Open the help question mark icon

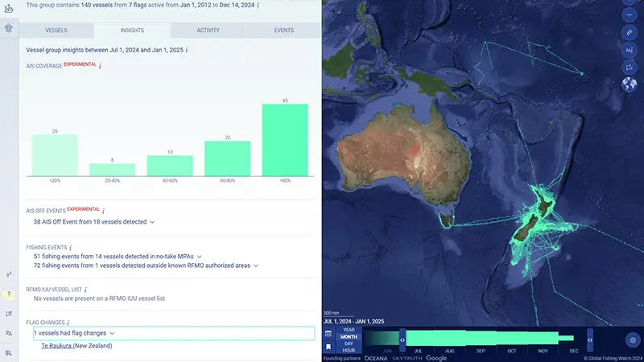point(9,294)
